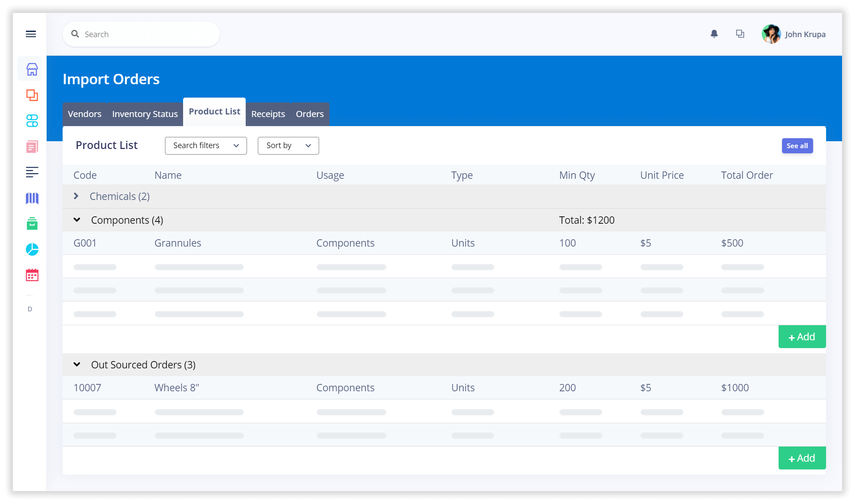Viewport: 855px width, 504px height.
Task: Click the Min Qty column header
Action: pos(577,175)
